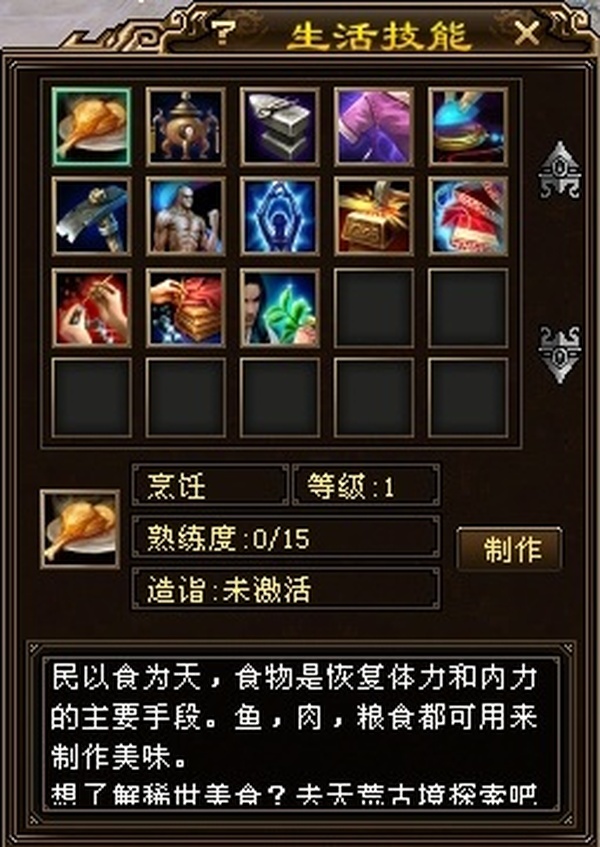Select the blue gem crafting skill icon

[468, 126]
